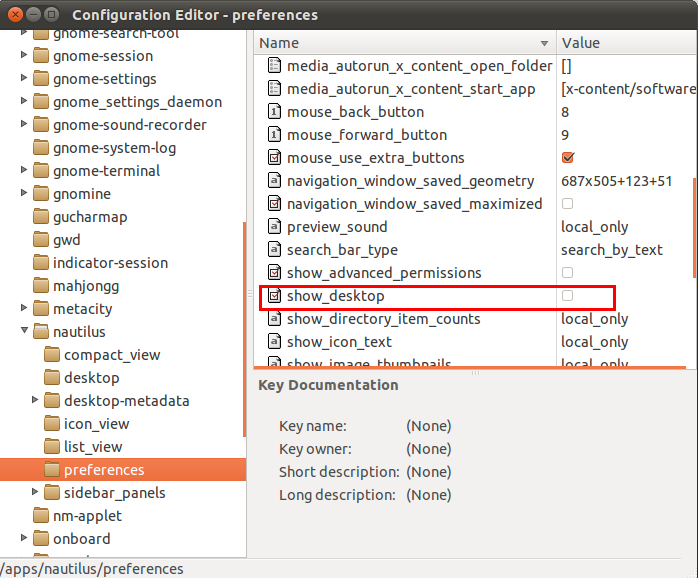Click the folder icon next to onboard
The image size is (698, 578).
pos(41,539)
